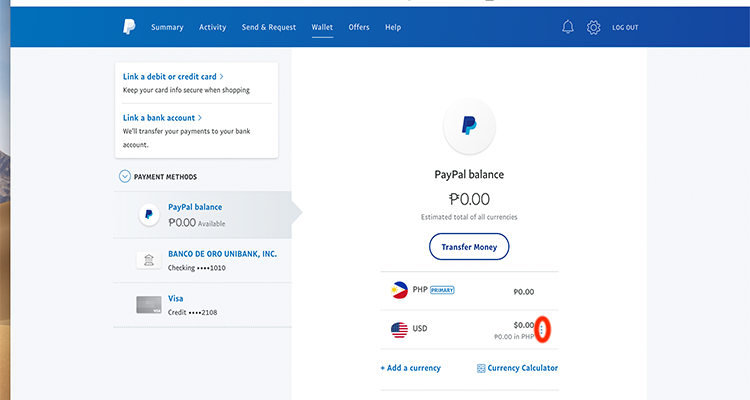Viewport: 750px width, 400px height.
Task: Collapse the Payment Methods section
Action: (124, 177)
